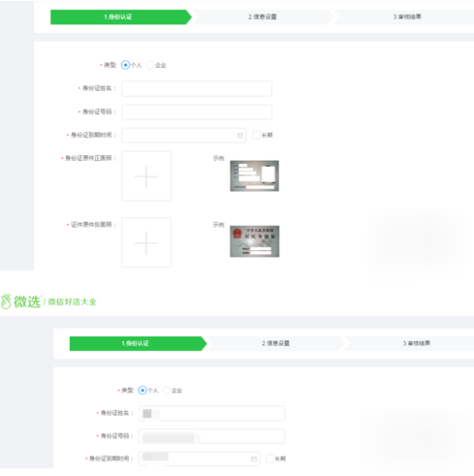View the ID card back example image
The image size is (474, 476).
click(x=254, y=241)
